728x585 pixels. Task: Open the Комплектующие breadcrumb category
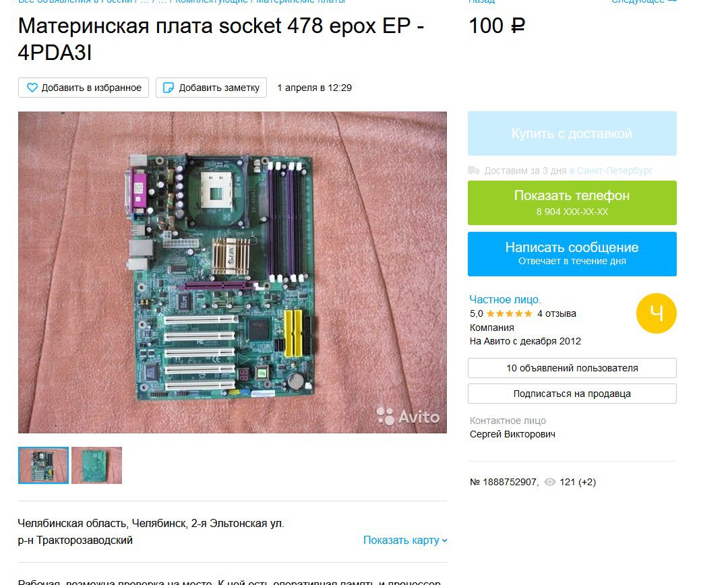coord(212,1)
